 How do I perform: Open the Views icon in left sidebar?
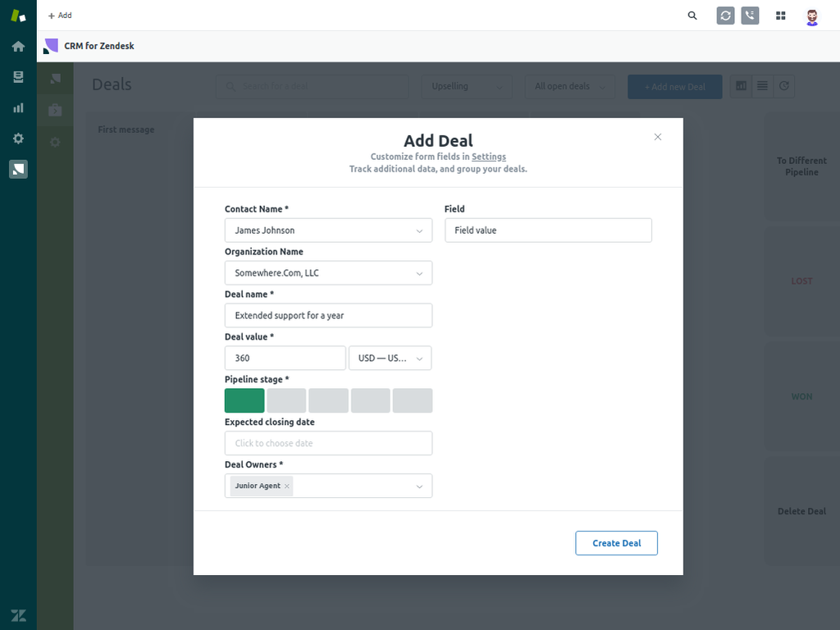(x=18, y=77)
